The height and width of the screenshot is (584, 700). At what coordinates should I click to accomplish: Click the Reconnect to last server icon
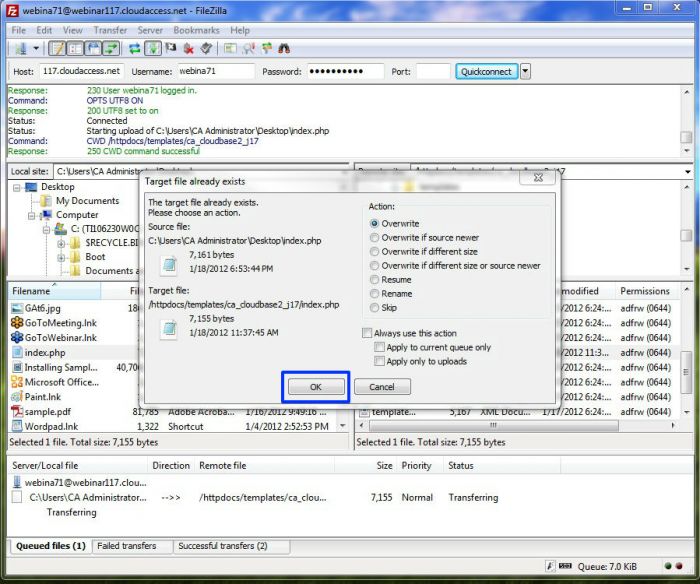206,48
